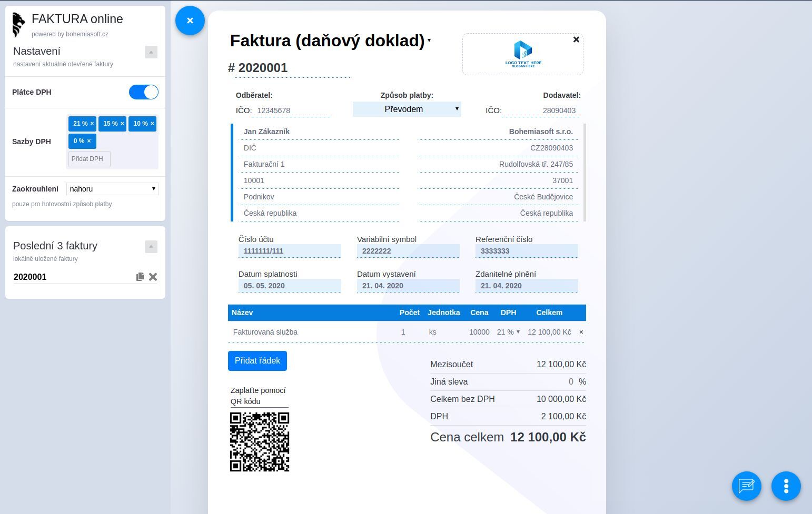Viewport: 812px width, 514px height.
Task: Click the blue round close button
Action: (x=190, y=21)
